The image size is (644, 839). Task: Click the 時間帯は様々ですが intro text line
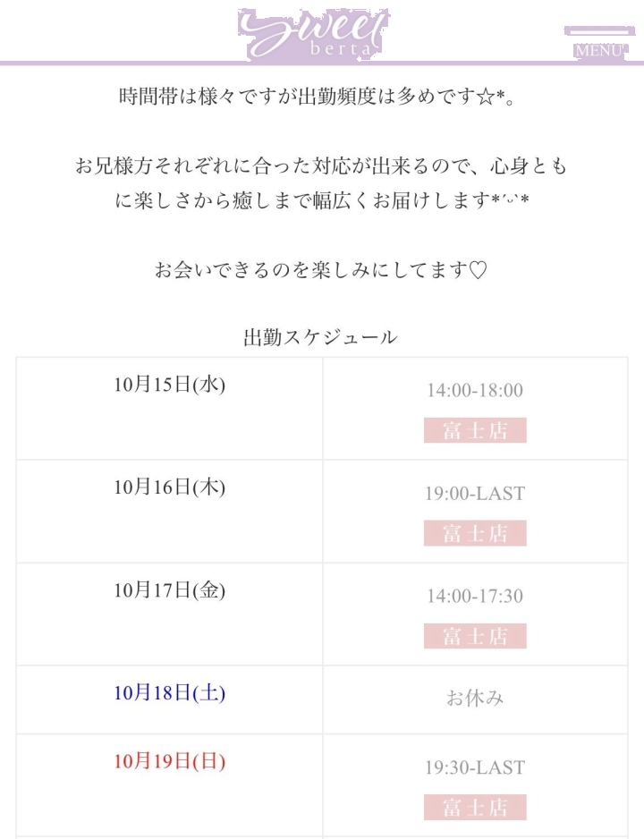coord(320,97)
